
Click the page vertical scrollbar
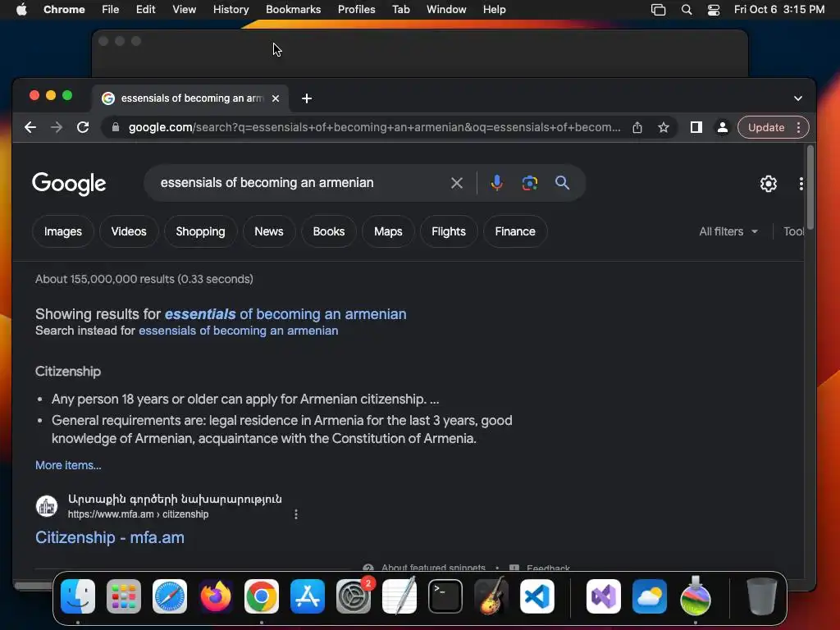point(810,188)
